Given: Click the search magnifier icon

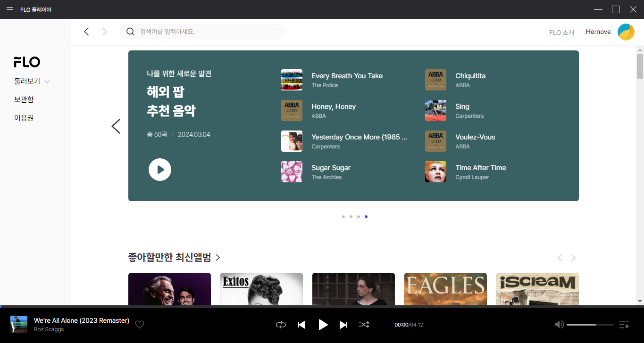Looking at the screenshot, I should coord(130,32).
